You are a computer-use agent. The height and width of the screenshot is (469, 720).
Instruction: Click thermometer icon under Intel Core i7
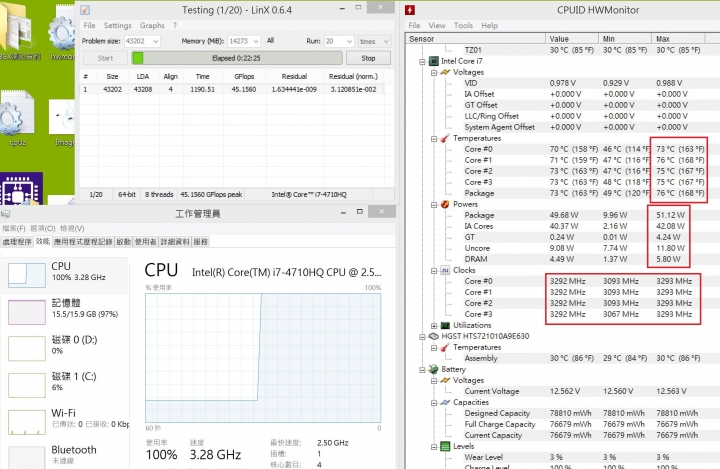pyautogui.click(x=444, y=138)
